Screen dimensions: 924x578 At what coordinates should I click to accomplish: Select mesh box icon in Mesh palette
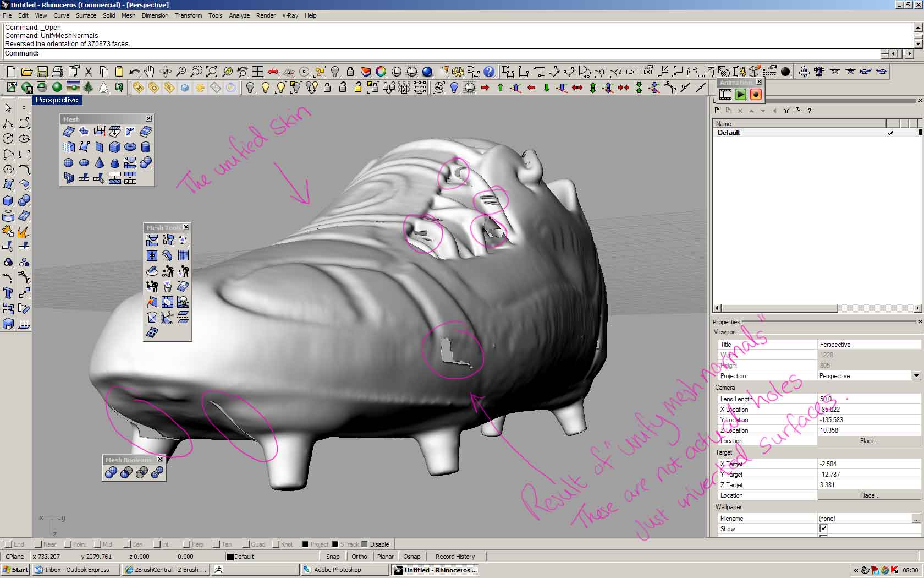(x=114, y=147)
